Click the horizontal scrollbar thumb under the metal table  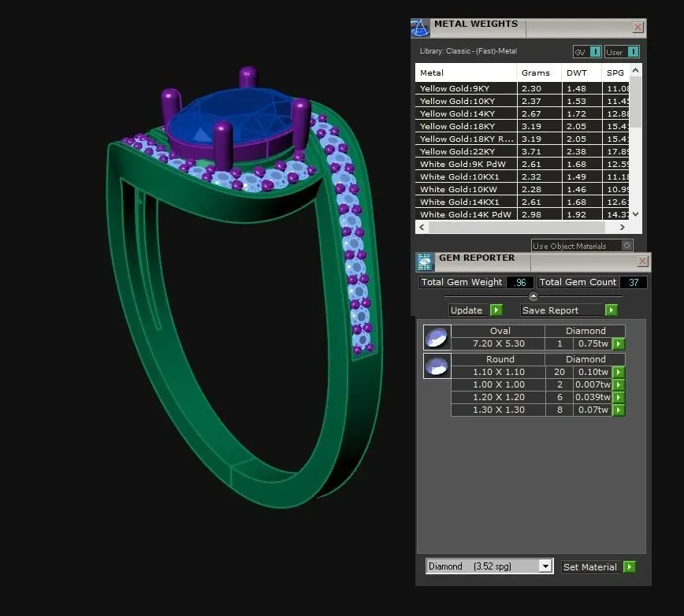[516, 227]
